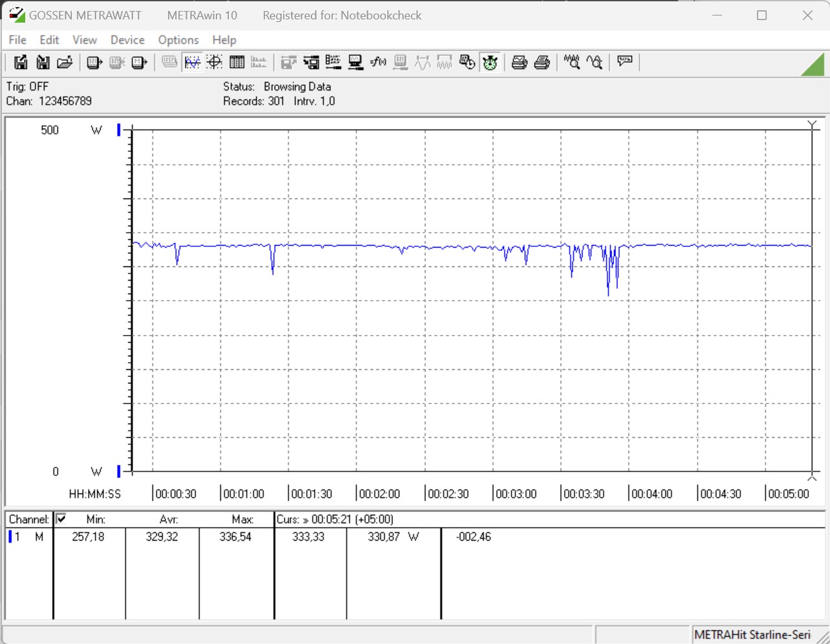Click the greyed digital display view icon
The height and width of the screenshot is (644, 830).
169,62
